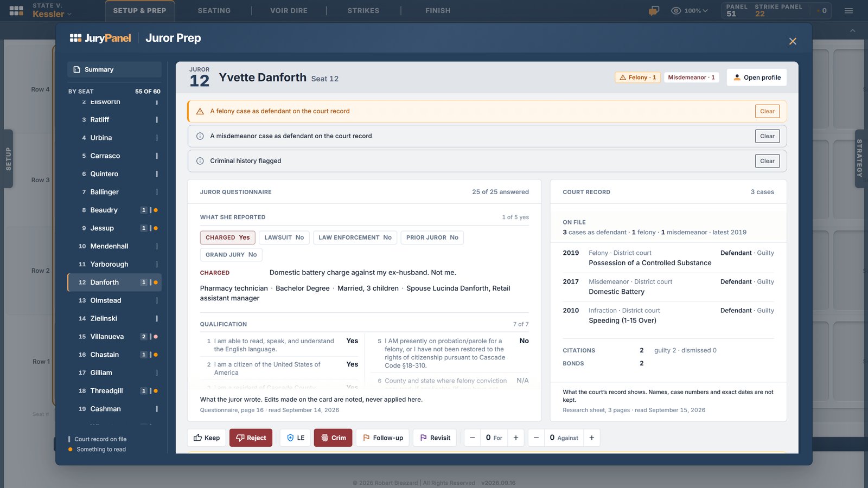Close the Juror Prep dialog
The height and width of the screenshot is (488, 868).
point(793,41)
